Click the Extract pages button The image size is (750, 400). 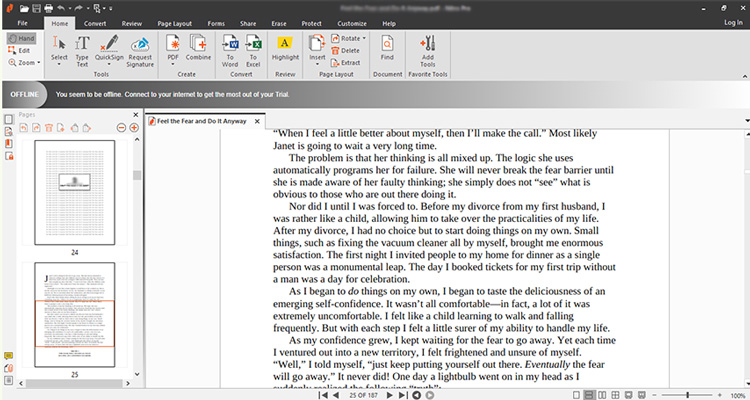point(350,62)
